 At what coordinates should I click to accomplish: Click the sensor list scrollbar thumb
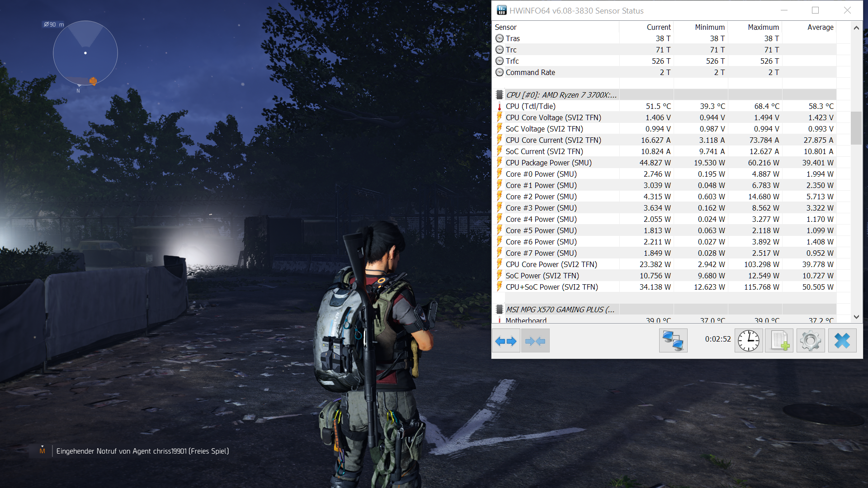point(856,128)
